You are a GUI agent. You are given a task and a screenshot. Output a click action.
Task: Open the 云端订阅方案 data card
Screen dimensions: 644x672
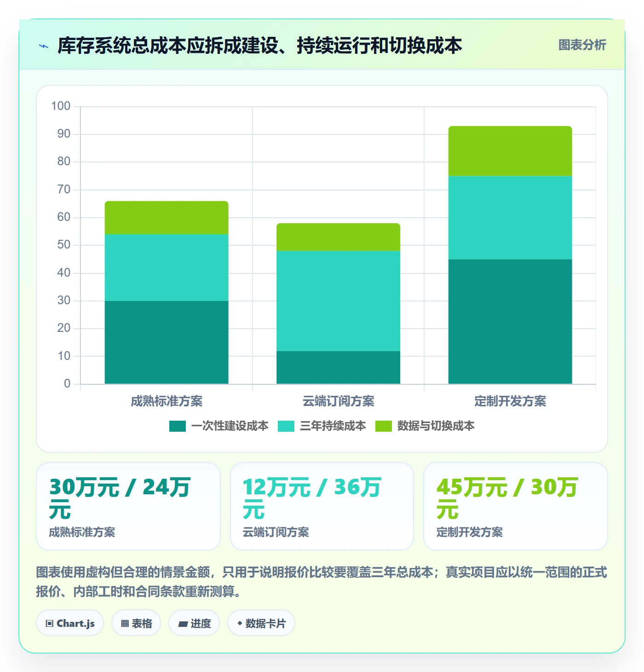tap(322, 506)
